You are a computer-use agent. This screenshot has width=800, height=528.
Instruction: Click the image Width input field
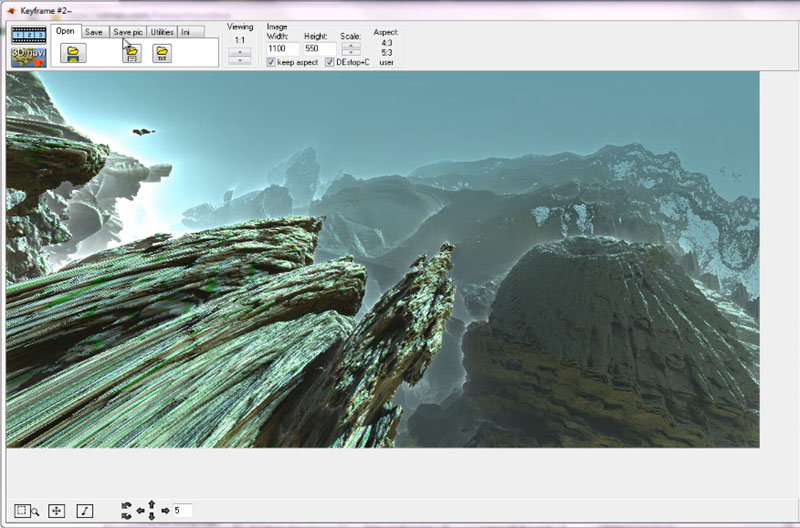tap(281, 49)
